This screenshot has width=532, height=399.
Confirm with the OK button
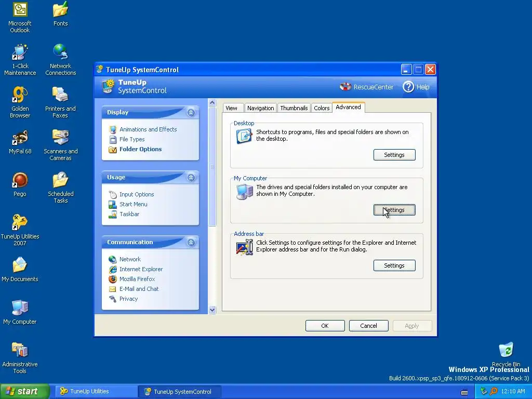325,326
